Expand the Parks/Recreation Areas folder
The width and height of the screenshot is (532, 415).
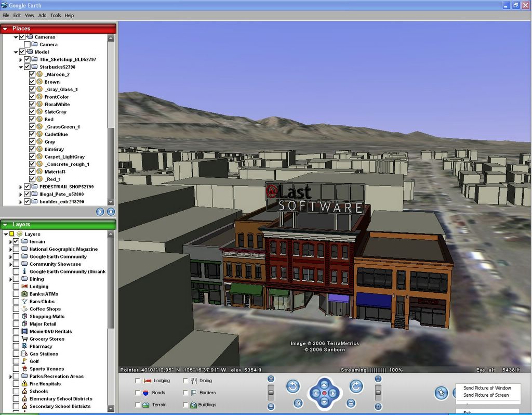11,377
